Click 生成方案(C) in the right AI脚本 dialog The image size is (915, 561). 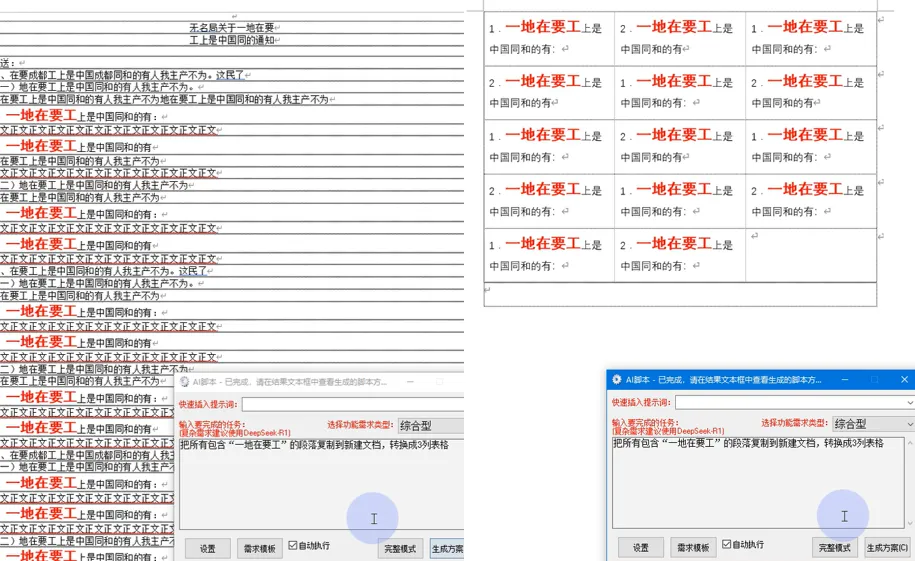click(x=888, y=548)
